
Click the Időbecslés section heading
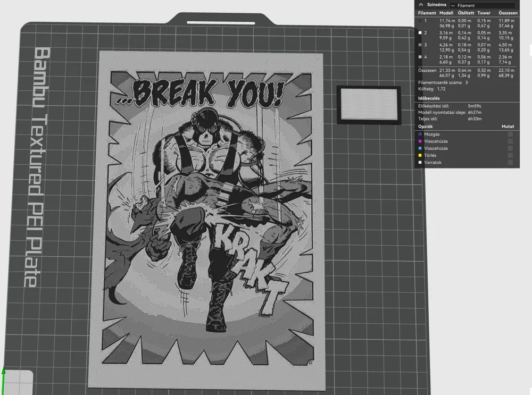[x=428, y=98]
